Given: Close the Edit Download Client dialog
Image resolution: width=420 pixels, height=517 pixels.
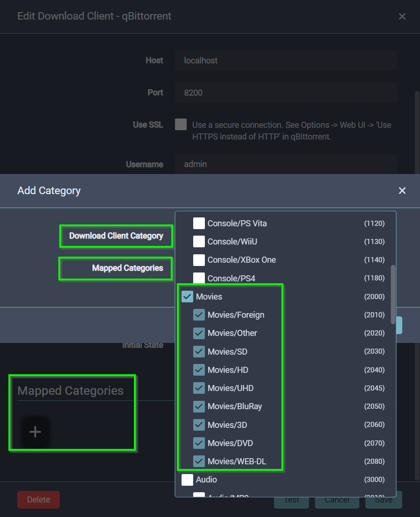Looking at the screenshot, I should coord(402,16).
